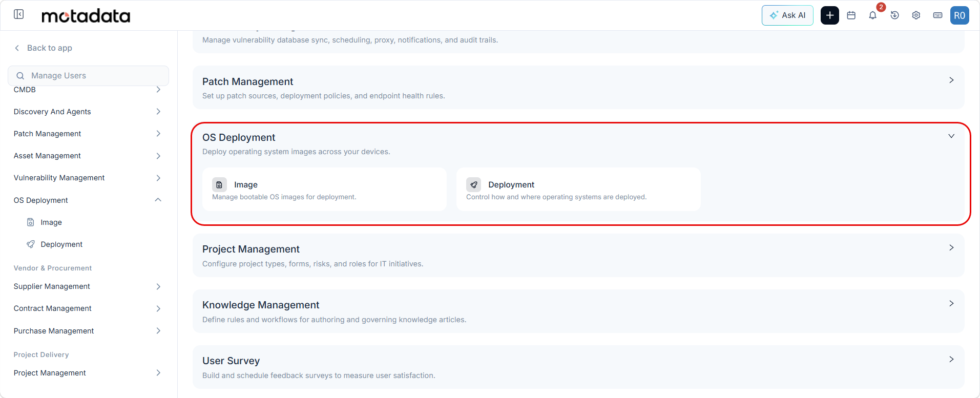Screen dimensions: 980x398
Task: Select Deployment item in the sidebar
Action: coord(61,244)
